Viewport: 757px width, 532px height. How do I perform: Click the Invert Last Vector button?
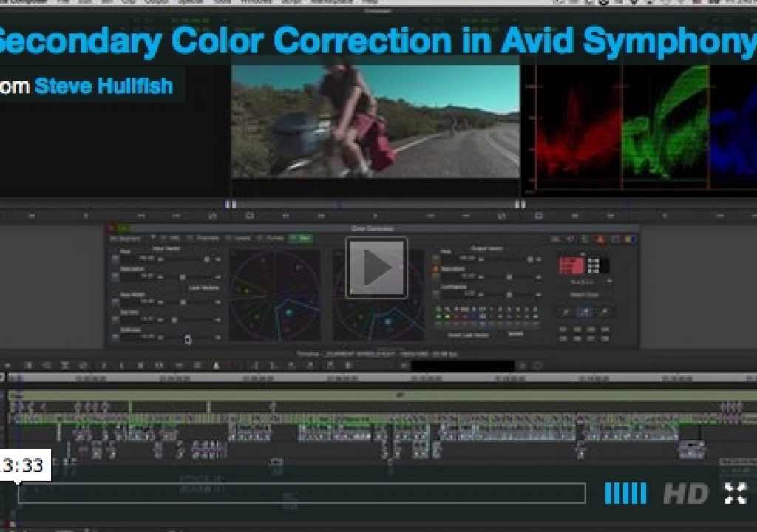[468, 335]
